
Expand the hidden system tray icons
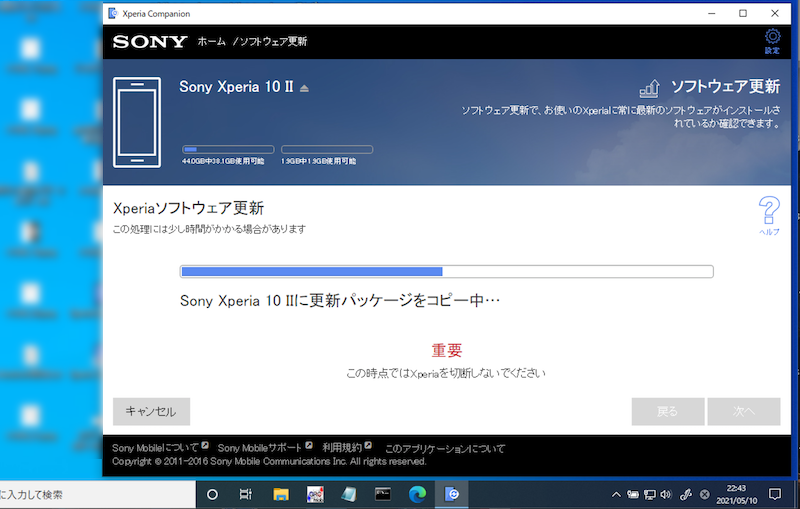coord(616,494)
